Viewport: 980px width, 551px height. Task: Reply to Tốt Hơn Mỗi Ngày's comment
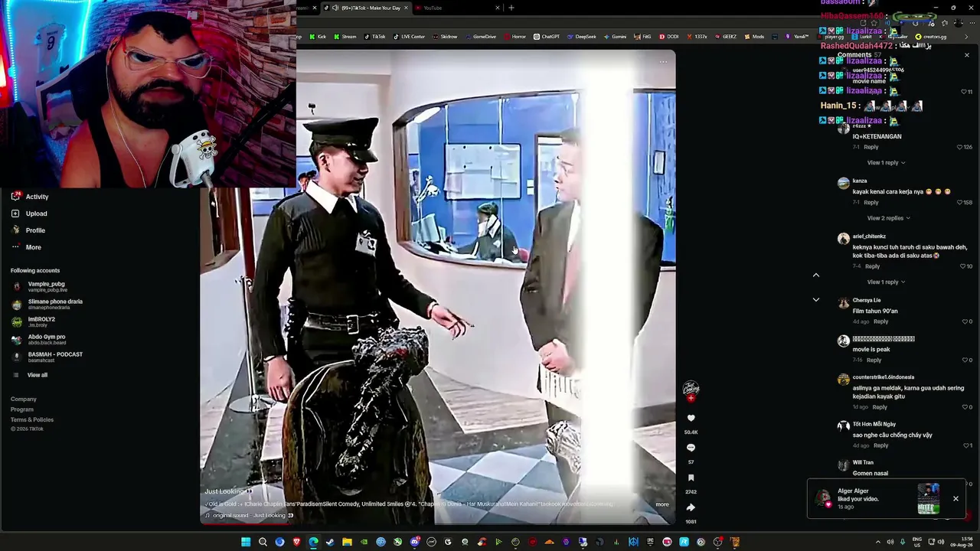(881, 445)
